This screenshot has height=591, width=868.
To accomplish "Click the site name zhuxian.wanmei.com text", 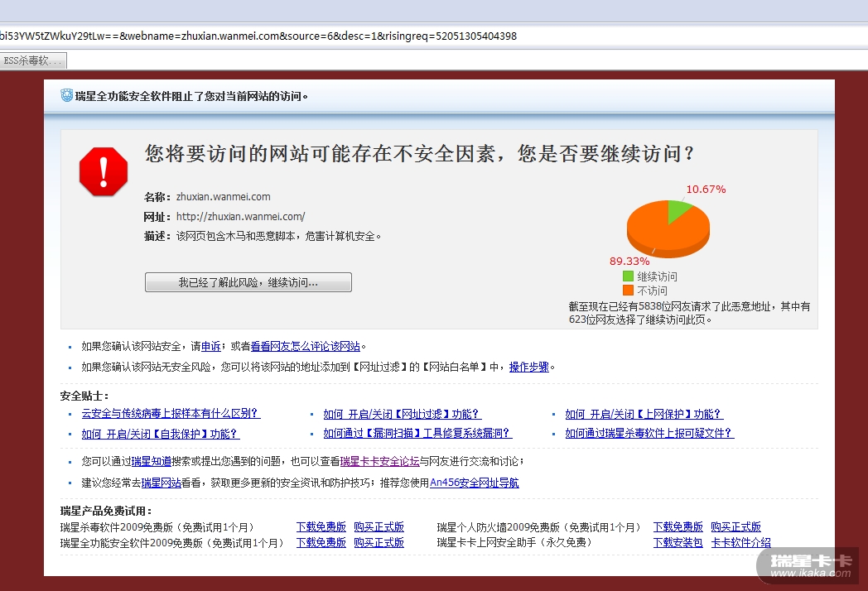I will coord(223,197).
